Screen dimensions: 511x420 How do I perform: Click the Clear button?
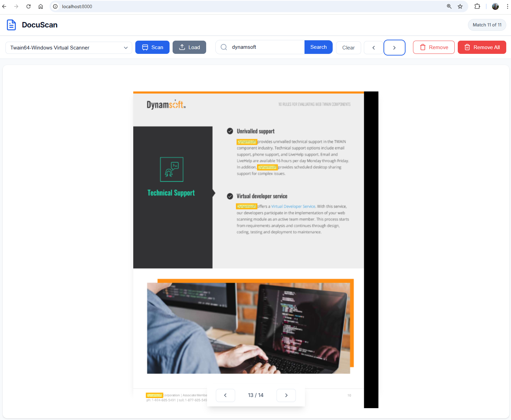[x=348, y=47]
